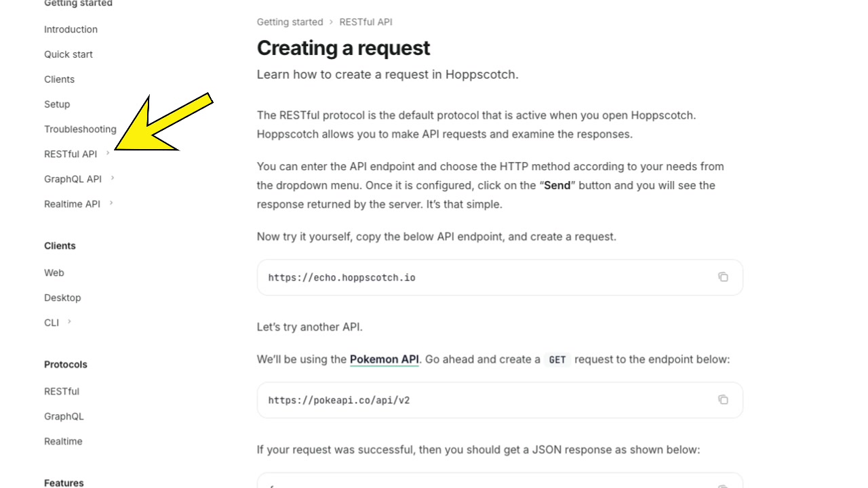Copy the echo.hoppscotch.io endpoint URL

point(723,277)
